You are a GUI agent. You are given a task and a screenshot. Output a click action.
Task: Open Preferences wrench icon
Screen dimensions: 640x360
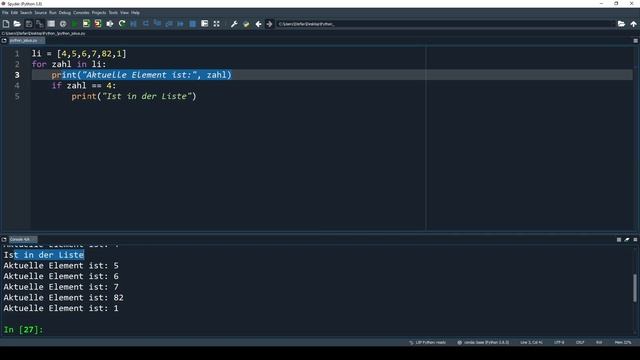click(234, 24)
